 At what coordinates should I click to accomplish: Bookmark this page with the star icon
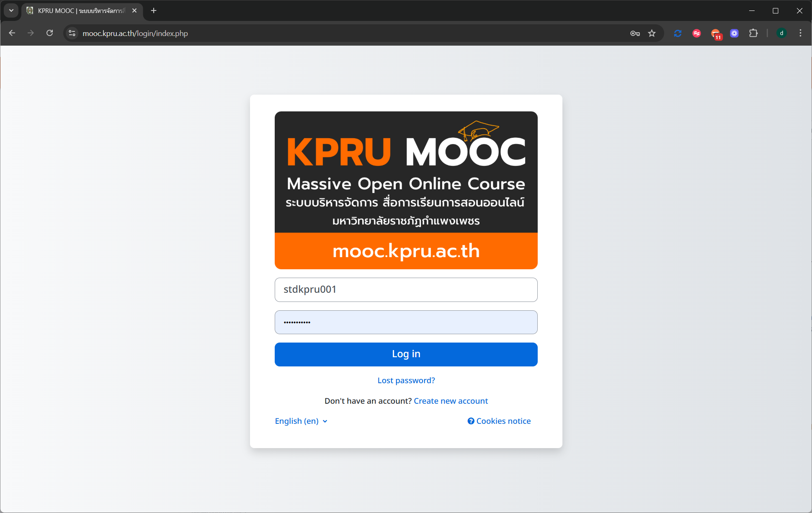pos(652,33)
